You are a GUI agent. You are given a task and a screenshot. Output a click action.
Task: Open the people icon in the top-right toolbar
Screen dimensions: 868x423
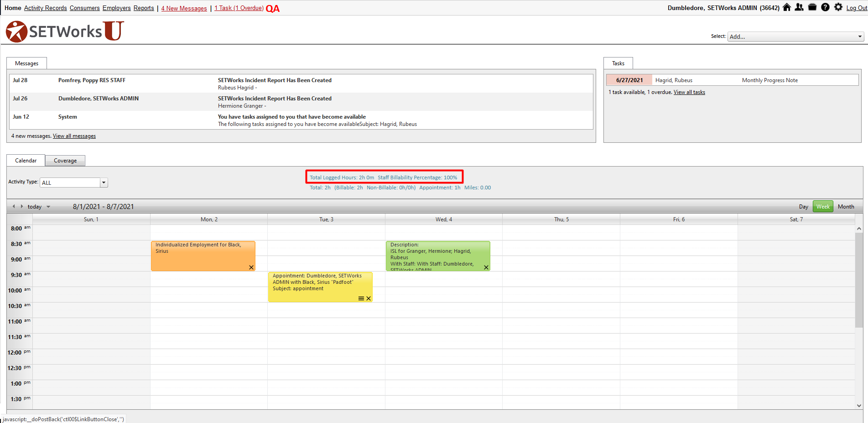coord(799,7)
